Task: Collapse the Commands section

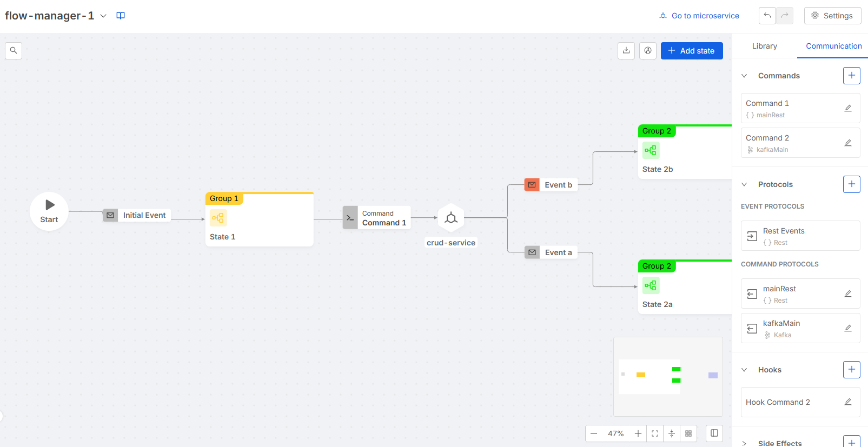Action: [744, 76]
